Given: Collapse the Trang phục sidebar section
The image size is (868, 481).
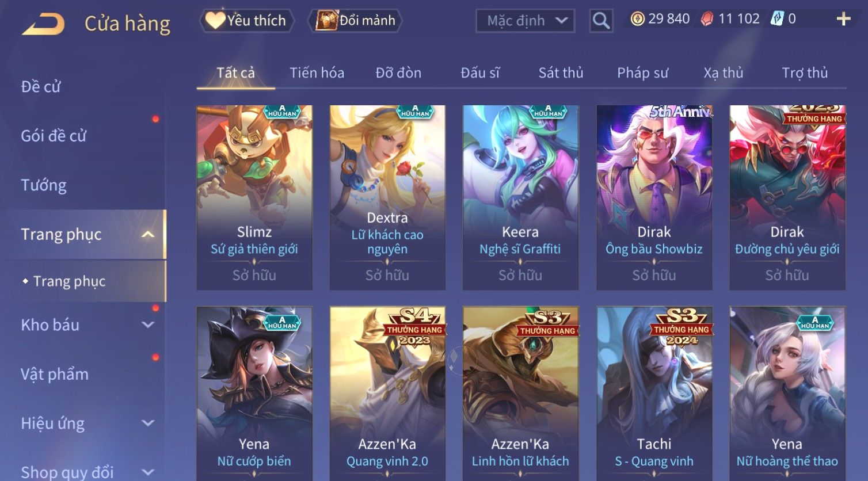Looking at the screenshot, I should pyautogui.click(x=148, y=234).
